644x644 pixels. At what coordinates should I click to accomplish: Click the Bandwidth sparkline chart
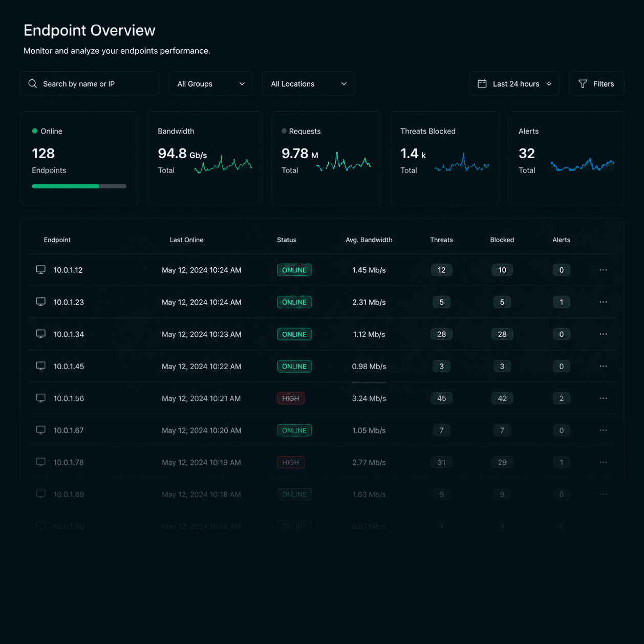coord(223,164)
